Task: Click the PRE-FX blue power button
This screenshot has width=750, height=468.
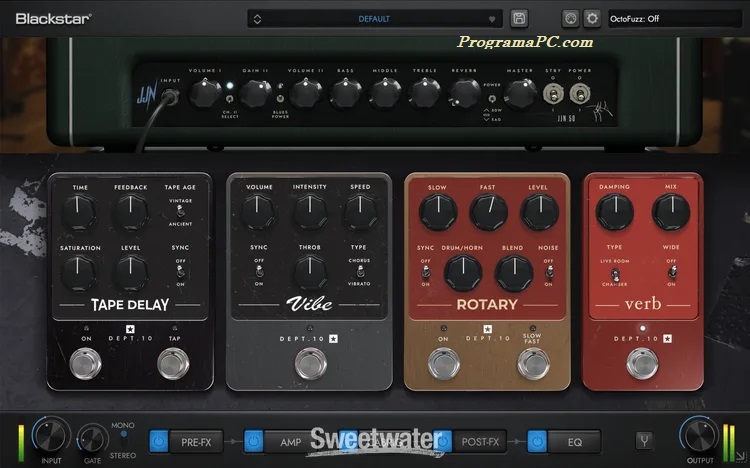Action: pos(159,441)
